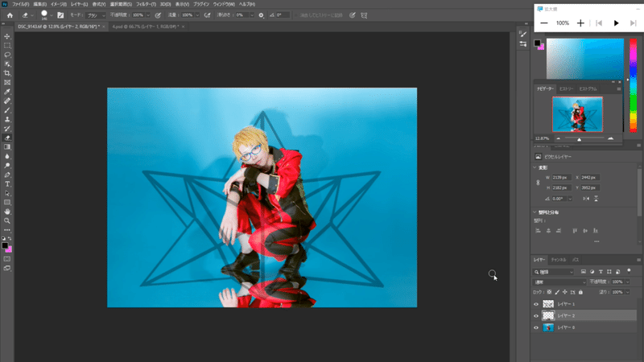
Task: Click the Home icon in options bar
Action: [x=10, y=15]
